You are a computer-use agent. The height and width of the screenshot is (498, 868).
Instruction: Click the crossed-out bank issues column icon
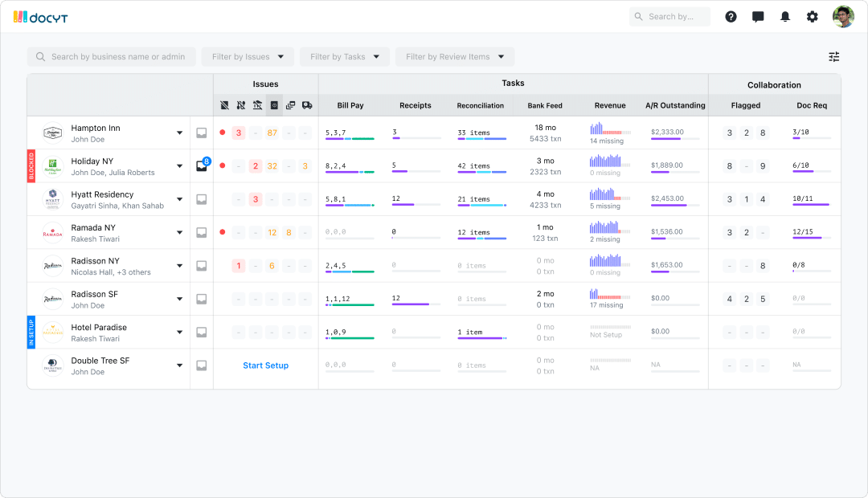pyautogui.click(x=257, y=105)
